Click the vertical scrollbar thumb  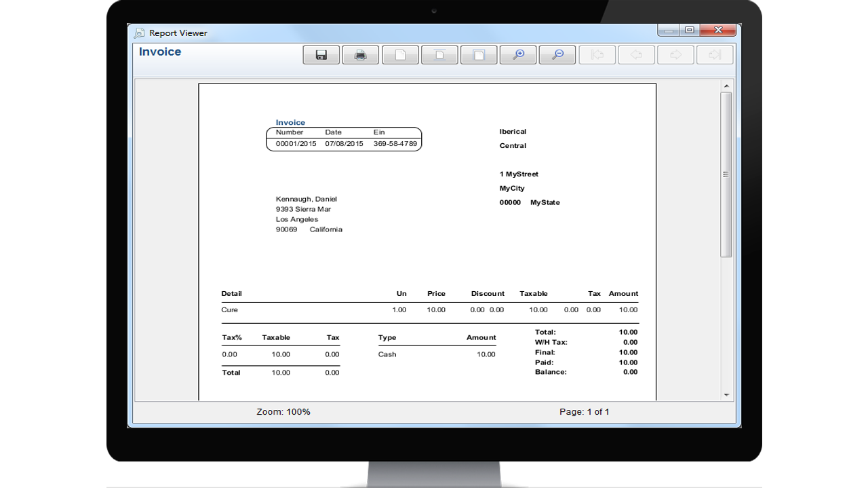tap(726, 174)
